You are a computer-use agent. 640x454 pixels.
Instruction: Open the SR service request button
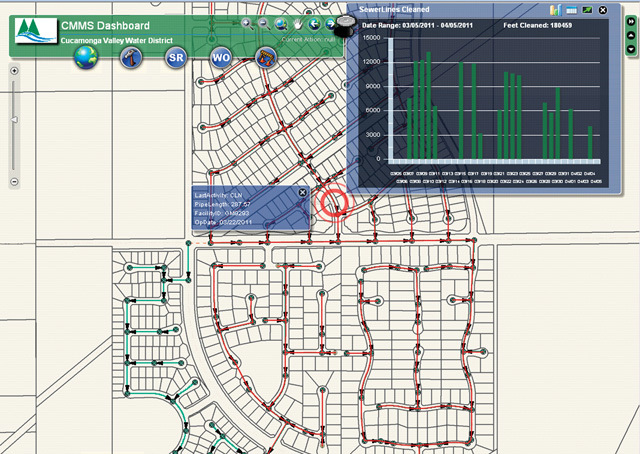(175, 59)
